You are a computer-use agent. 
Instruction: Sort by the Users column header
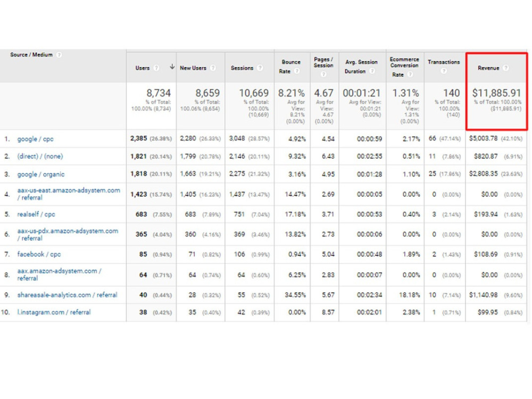(143, 68)
